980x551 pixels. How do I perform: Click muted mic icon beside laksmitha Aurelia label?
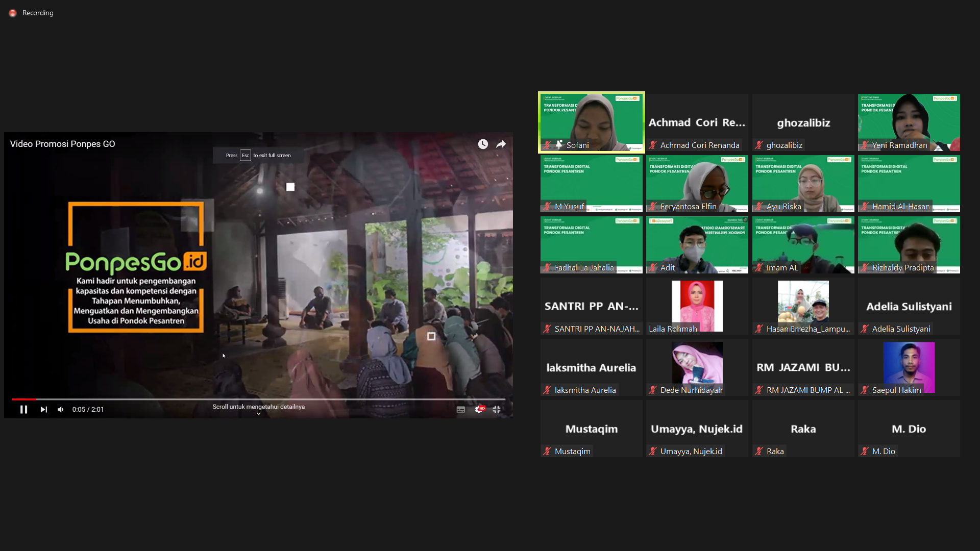click(x=547, y=390)
